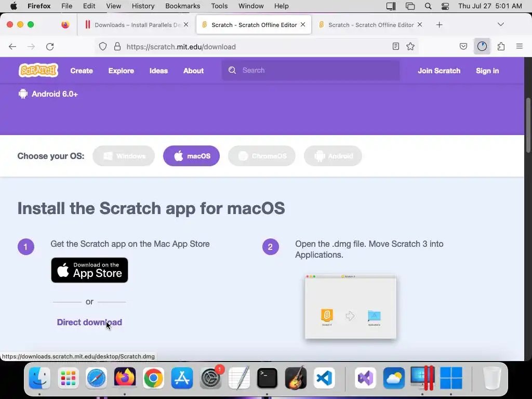Toggle reader view icon in address bar

tap(395, 46)
